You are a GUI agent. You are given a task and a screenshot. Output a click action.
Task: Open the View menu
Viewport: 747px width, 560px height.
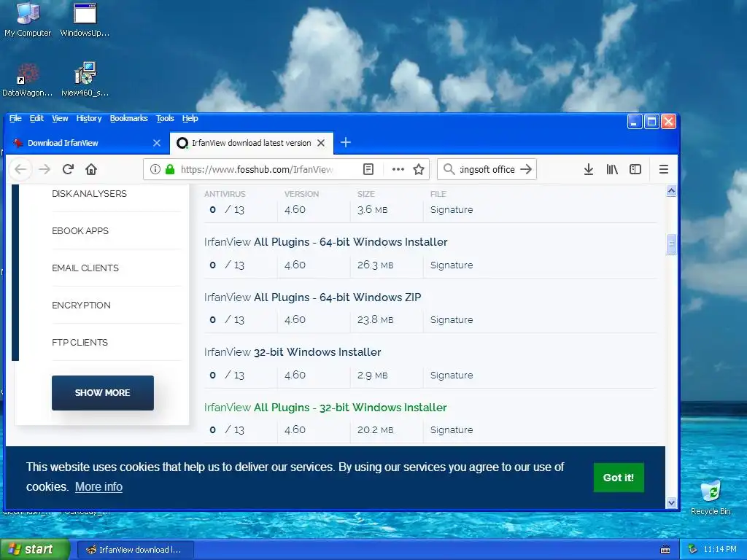[x=60, y=118]
